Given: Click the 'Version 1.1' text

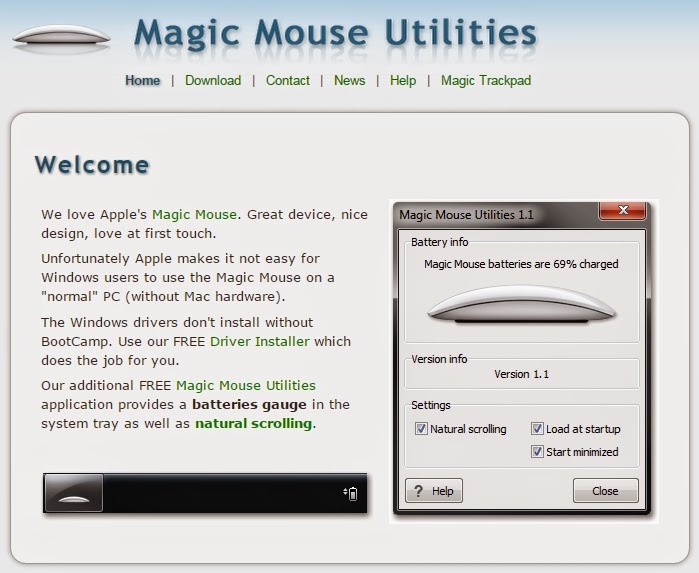Looking at the screenshot, I should click(x=521, y=374).
